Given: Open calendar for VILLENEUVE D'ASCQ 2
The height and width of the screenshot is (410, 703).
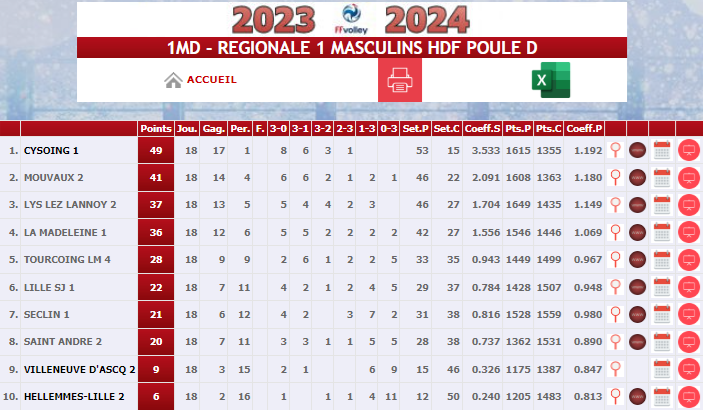Looking at the screenshot, I should point(662,369).
